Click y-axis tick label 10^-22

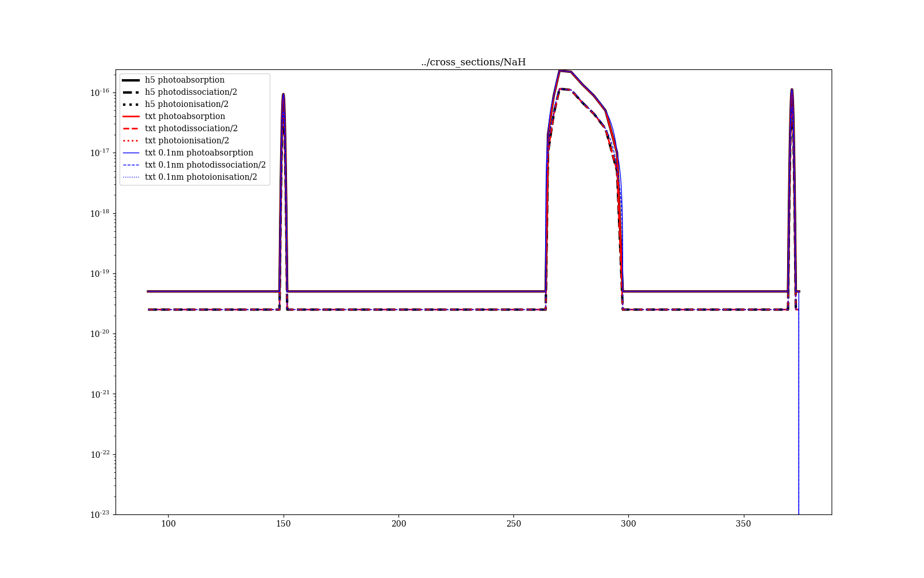point(99,454)
